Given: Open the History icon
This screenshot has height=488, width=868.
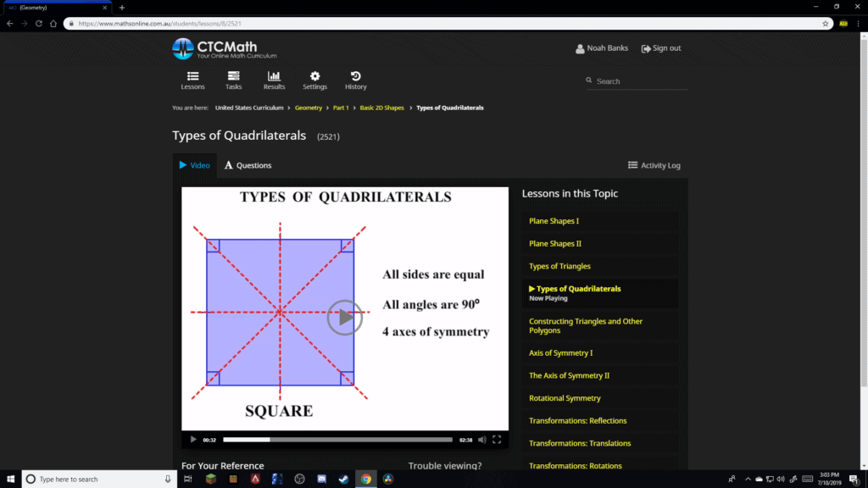Looking at the screenshot, I should tap(355, 77).
